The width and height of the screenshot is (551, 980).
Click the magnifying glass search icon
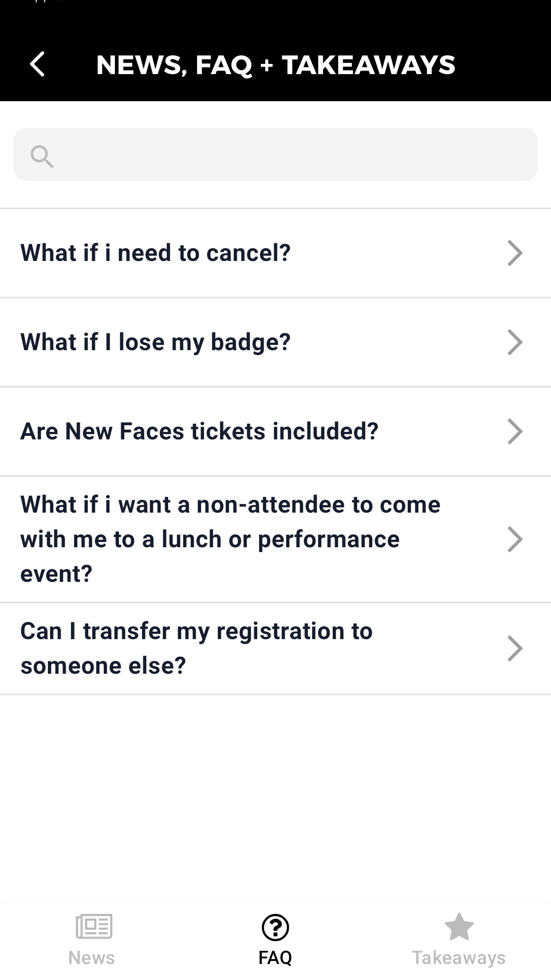[x=42, y=156]
